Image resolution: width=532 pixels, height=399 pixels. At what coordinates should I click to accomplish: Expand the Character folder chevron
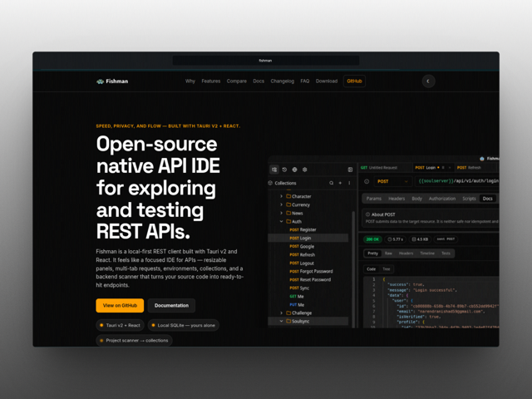(281, 196)
